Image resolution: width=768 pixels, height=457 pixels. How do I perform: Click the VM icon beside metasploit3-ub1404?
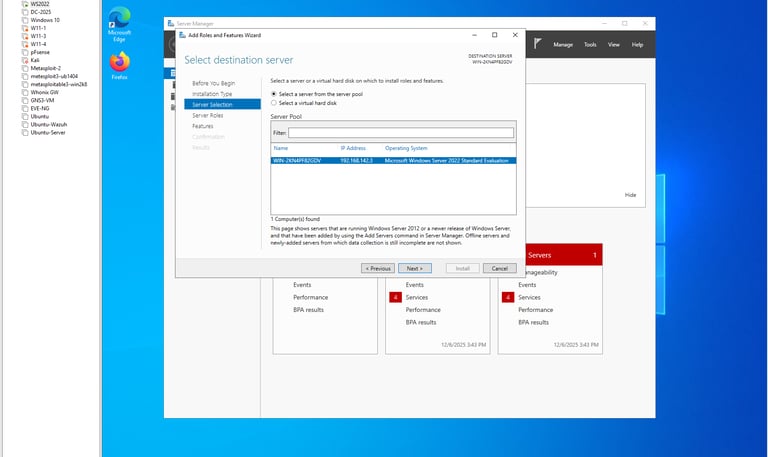[25, 76]
